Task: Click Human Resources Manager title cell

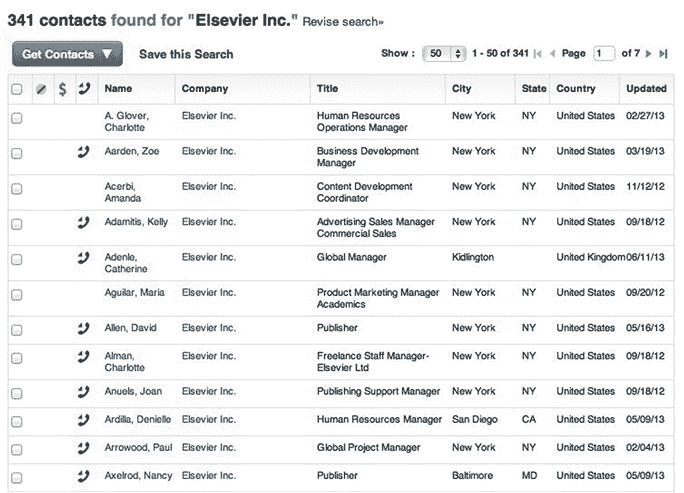Action: 379,420
